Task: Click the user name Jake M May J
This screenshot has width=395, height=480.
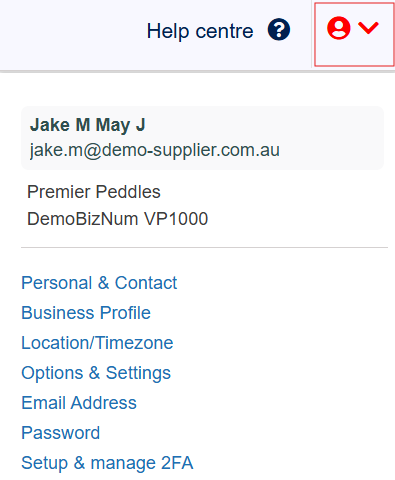Action: click(x=87, y=125)
